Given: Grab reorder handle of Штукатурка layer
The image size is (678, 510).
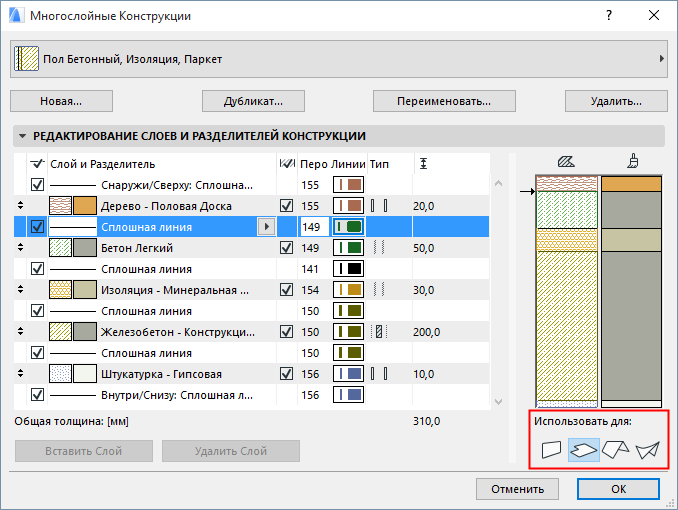Looking at the screenshot, I should coord(20,374).
